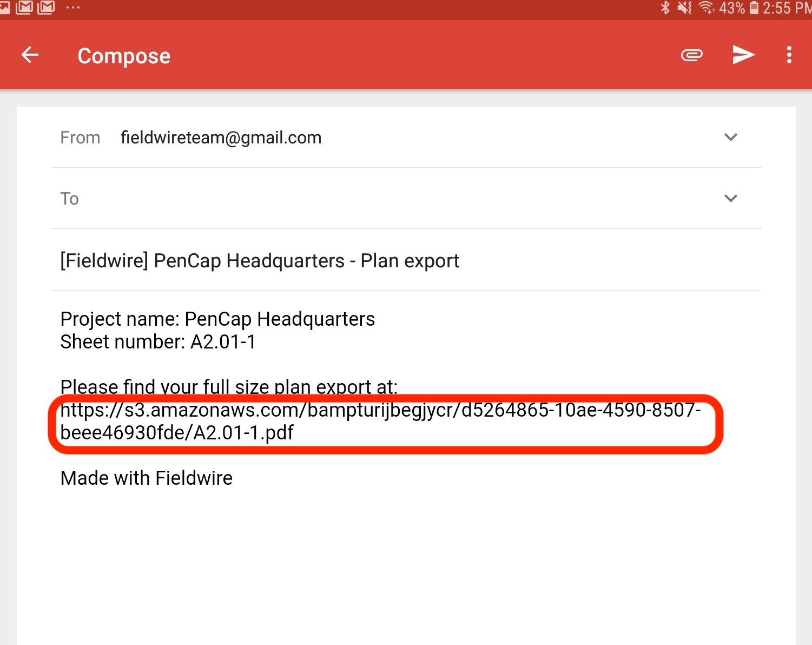Viewport: 812px width, 645px height.
Task: Check the Bluetooth status icon
Action: [665, 8]
